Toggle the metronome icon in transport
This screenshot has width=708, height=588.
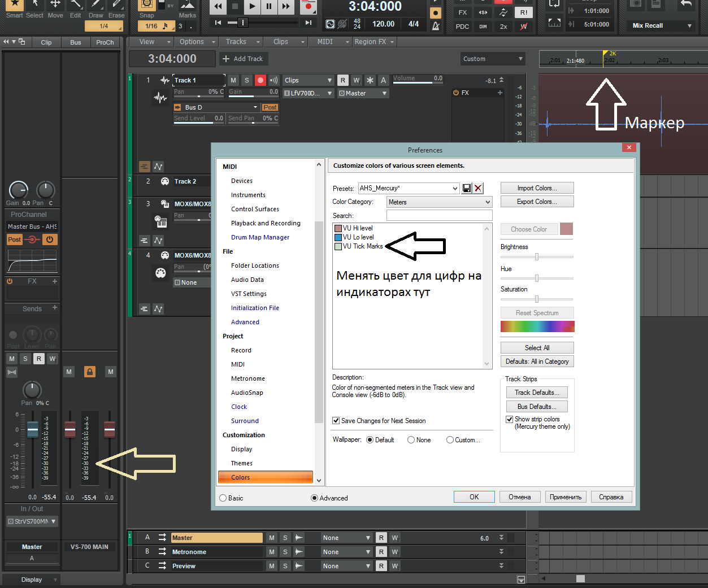click(x=436, y=26)
